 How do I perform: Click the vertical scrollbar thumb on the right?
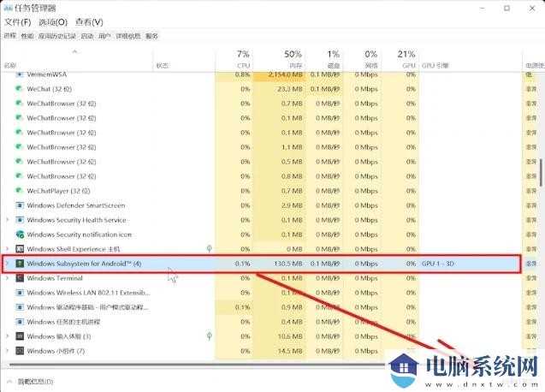542,173
